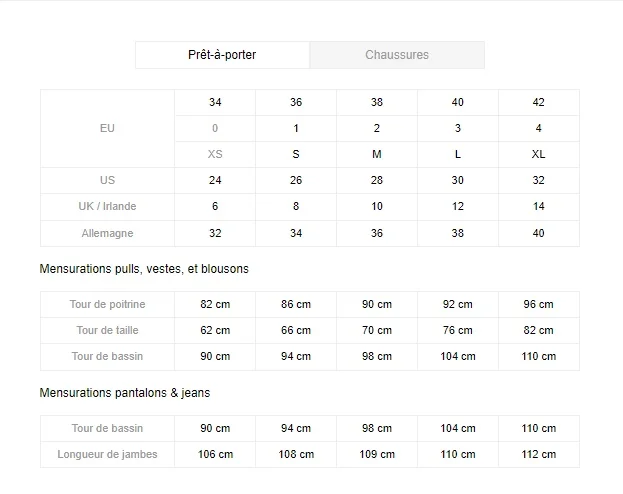The width and height of the screenshot is (623, 494).
Task: Click the Mensurations pantalons & jeans heading
Action: point(125,393)
